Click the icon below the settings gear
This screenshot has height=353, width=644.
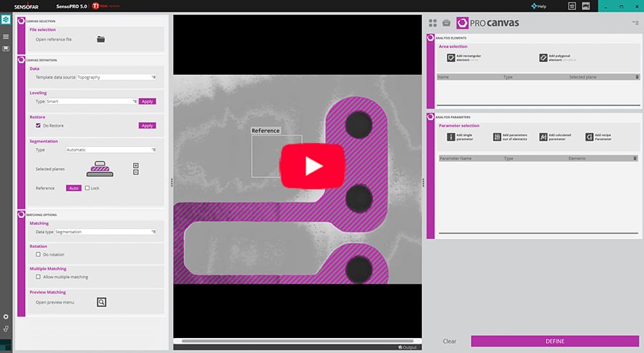click(6, 329)
